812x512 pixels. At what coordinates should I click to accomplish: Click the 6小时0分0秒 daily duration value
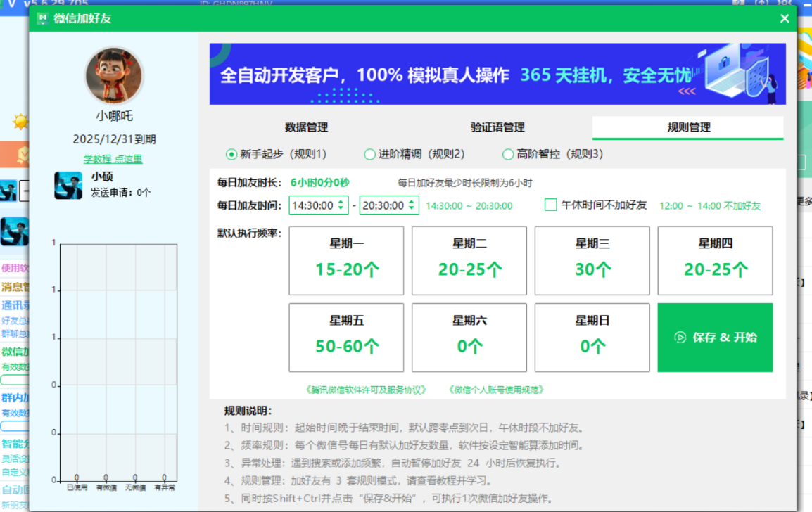(319, 183)
